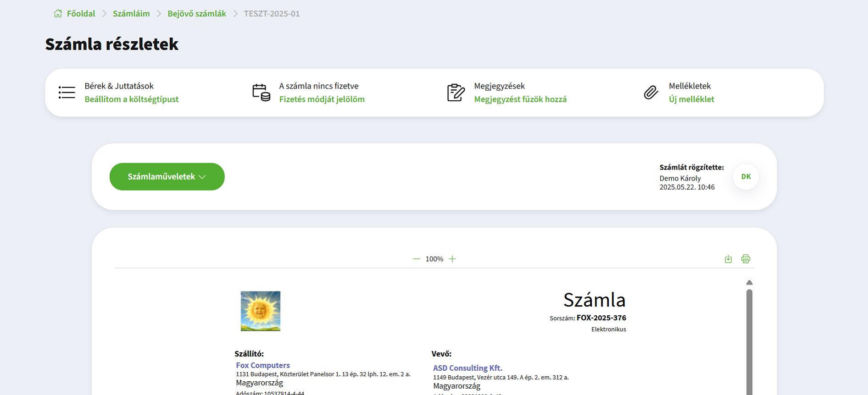Print the invoice via printer icon

746,259
